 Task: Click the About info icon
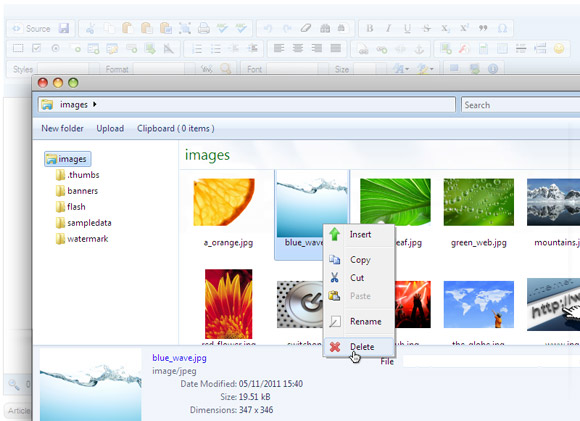tap(493, 69)
